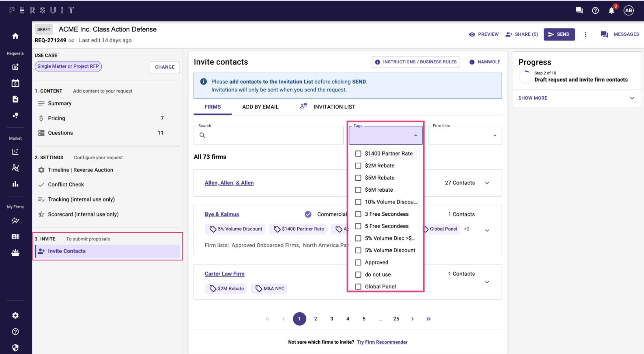Click the info icon in blue banner

[x=203, y=81]
